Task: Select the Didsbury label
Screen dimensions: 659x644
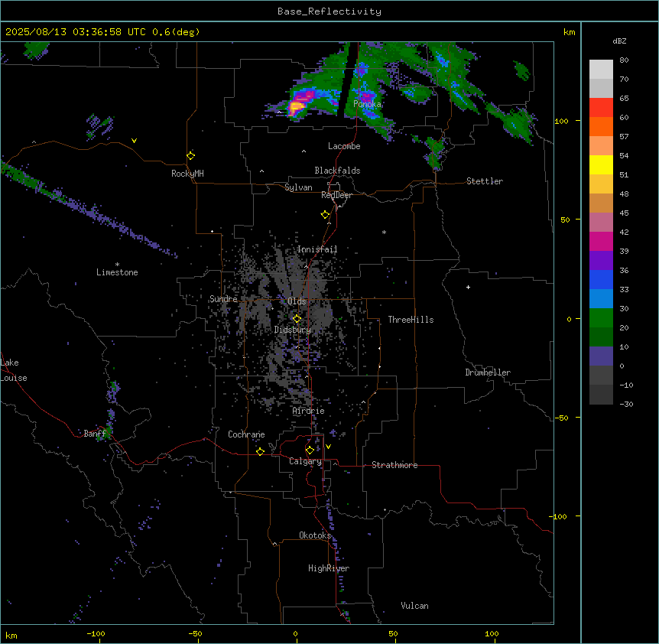Action: click(293, 330)
